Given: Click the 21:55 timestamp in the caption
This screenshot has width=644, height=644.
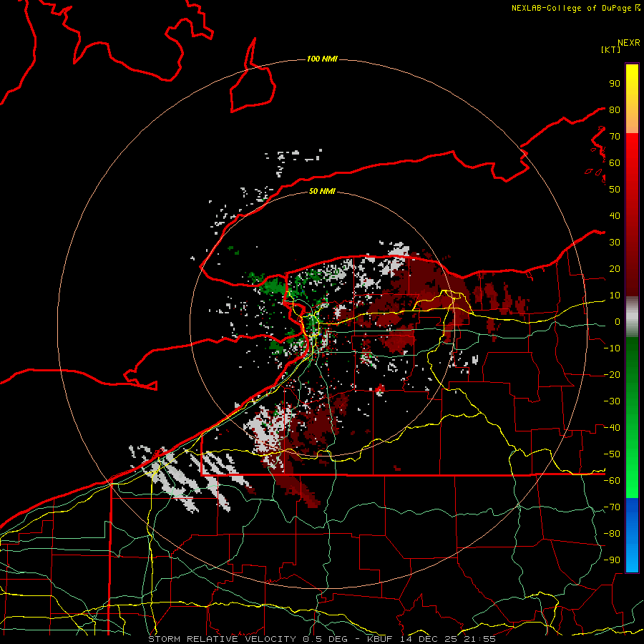Looking at the screenshot, I should pyautogui.click(x=479, y=639).
